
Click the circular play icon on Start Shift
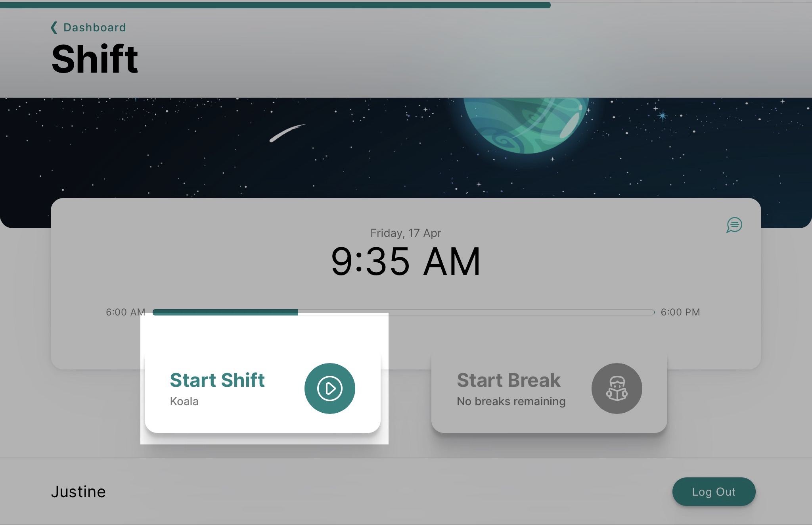point(330,388)
